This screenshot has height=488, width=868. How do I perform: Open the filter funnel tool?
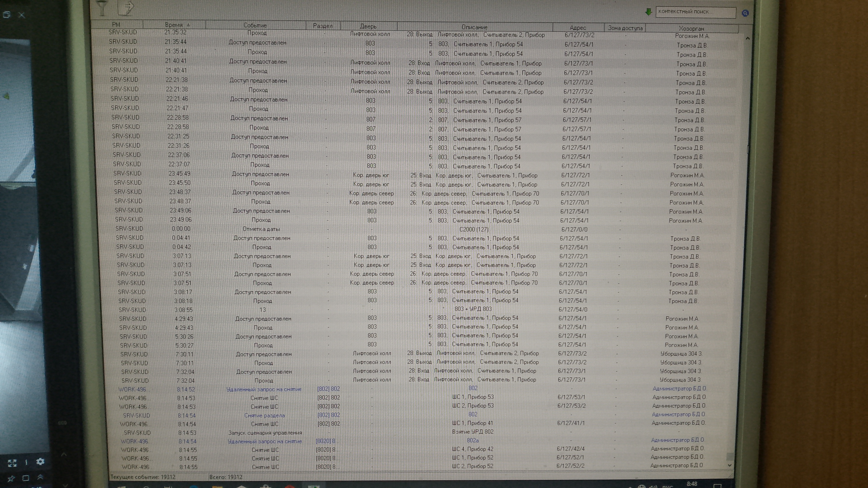102,7
